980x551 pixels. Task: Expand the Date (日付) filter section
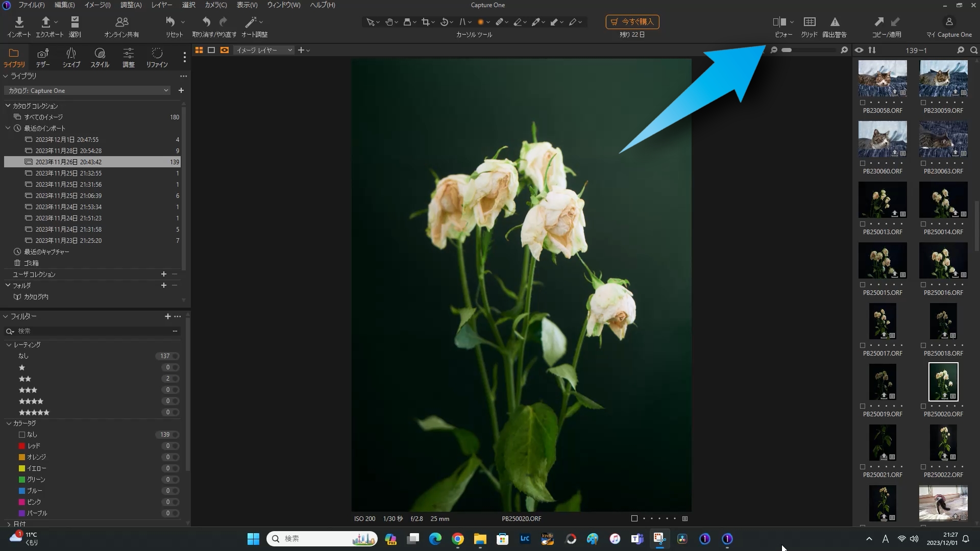coord(9,524)
